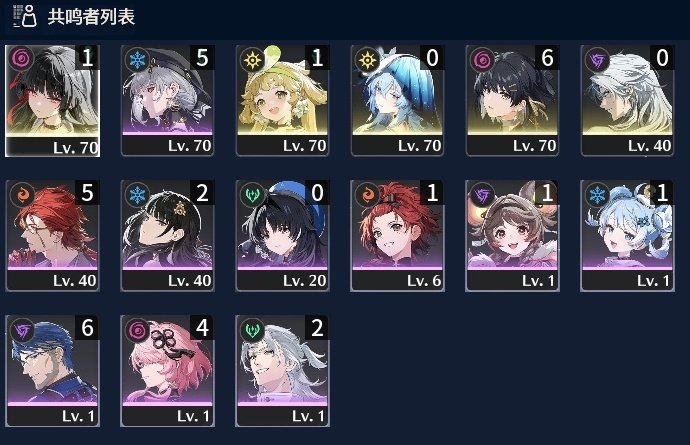The width and height of the screenshot is (690, 445).
Task: Click the 共鸣者列表 title text
Action: pyautogui.click(x=91, y=17)
